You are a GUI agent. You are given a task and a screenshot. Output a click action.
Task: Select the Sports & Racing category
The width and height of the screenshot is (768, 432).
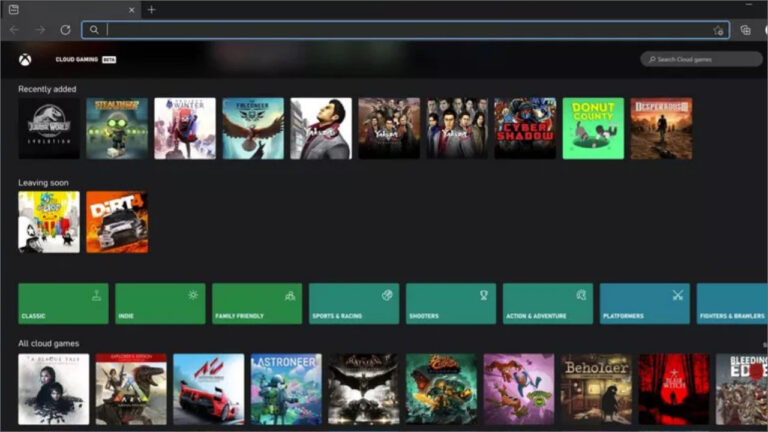[x=354, y=303]
